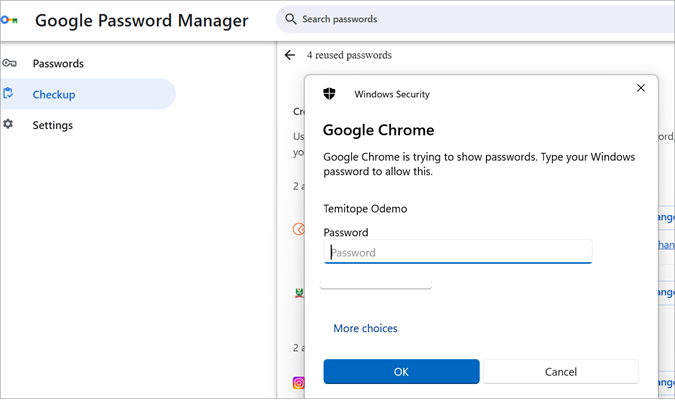Select the Checkup sidebar item
Screen dimensions: 675x400
(88, 94)
